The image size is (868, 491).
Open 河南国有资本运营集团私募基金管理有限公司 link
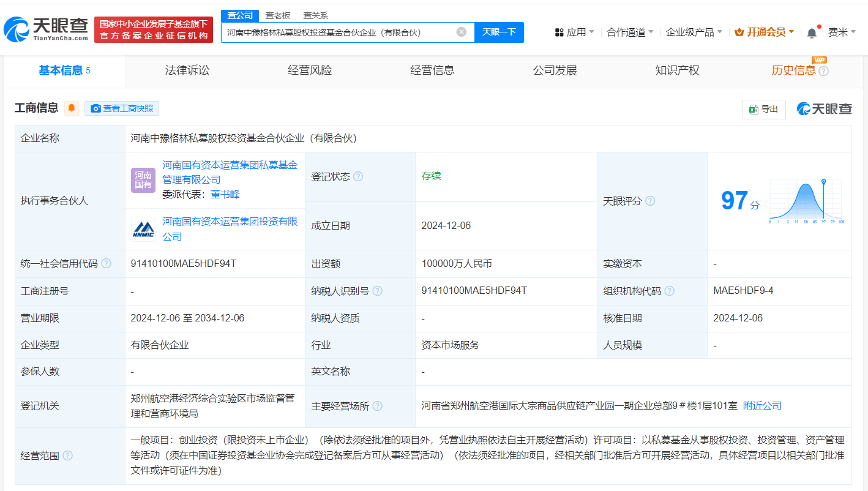pyautogui.click(x=230, y=172)
